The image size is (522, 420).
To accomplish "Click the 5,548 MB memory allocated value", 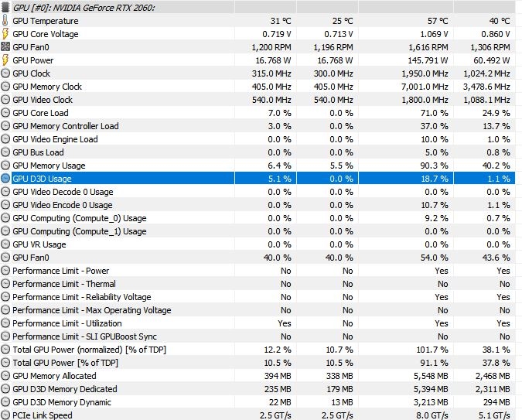I will (431, 376).
